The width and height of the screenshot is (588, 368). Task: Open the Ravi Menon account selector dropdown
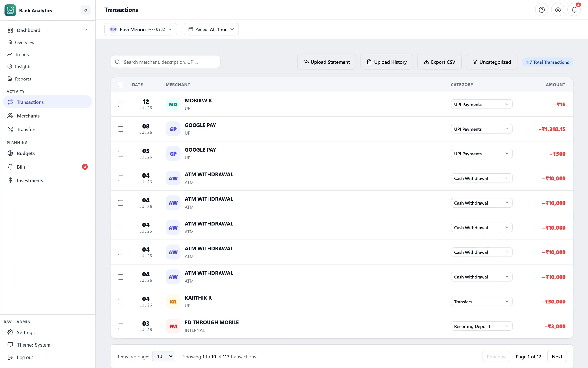click(141, 29)
